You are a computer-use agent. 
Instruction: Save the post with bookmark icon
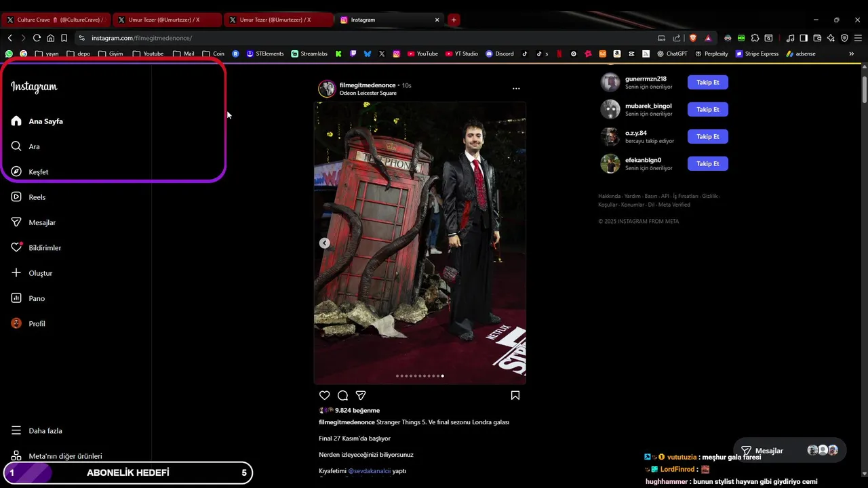(x=515, y=395)
